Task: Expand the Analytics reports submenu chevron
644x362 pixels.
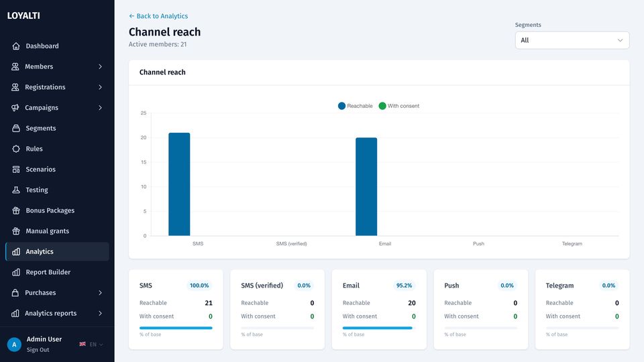Action: coord(100,313)
